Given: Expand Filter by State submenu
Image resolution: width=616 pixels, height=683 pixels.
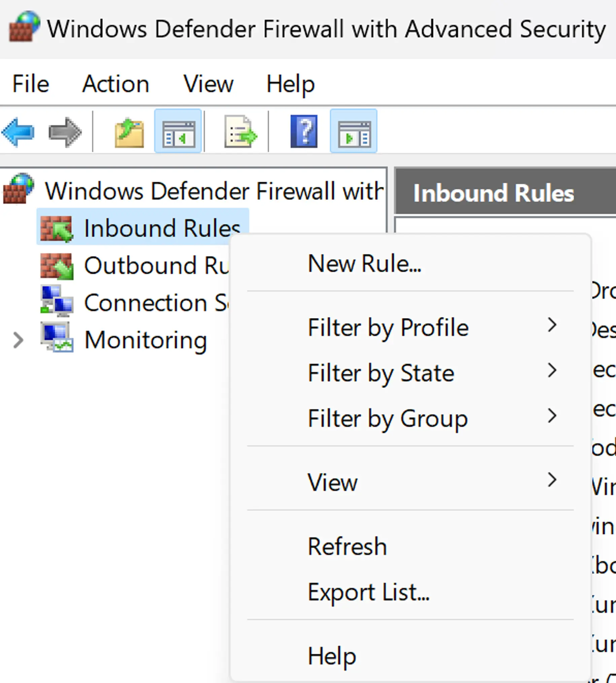Looking at the screenshot, I should (410, 373).
